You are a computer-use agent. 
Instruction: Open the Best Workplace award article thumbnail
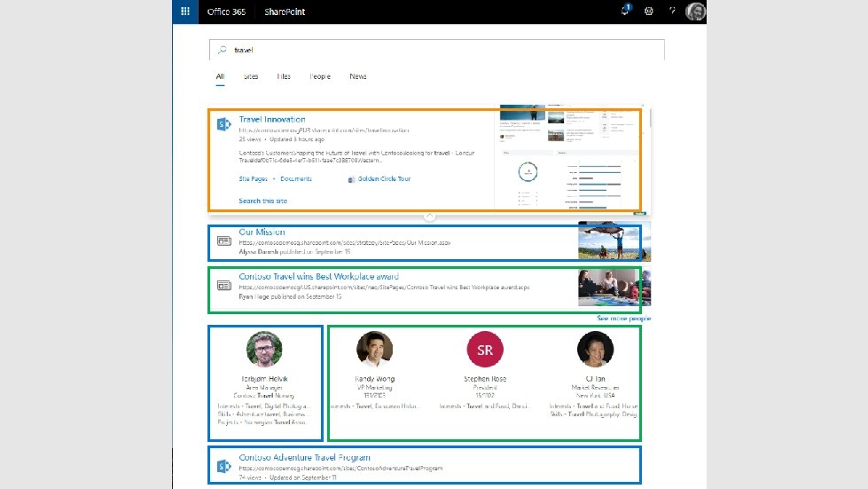pyautogui.click(x=614, y=288)
